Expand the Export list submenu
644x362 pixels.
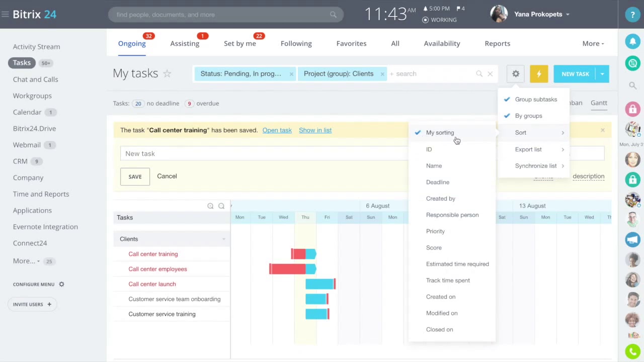[x=533, y=149]
